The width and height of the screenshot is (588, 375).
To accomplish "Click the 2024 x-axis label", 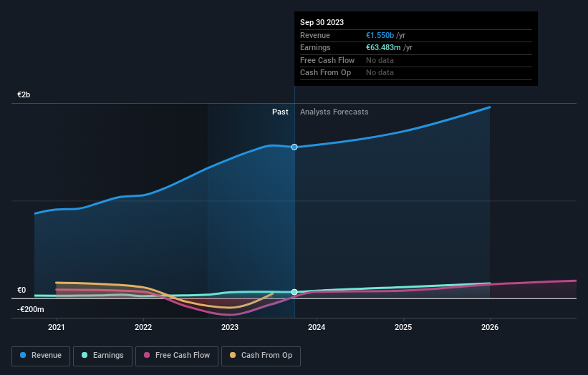I will (x=317, y=328).
